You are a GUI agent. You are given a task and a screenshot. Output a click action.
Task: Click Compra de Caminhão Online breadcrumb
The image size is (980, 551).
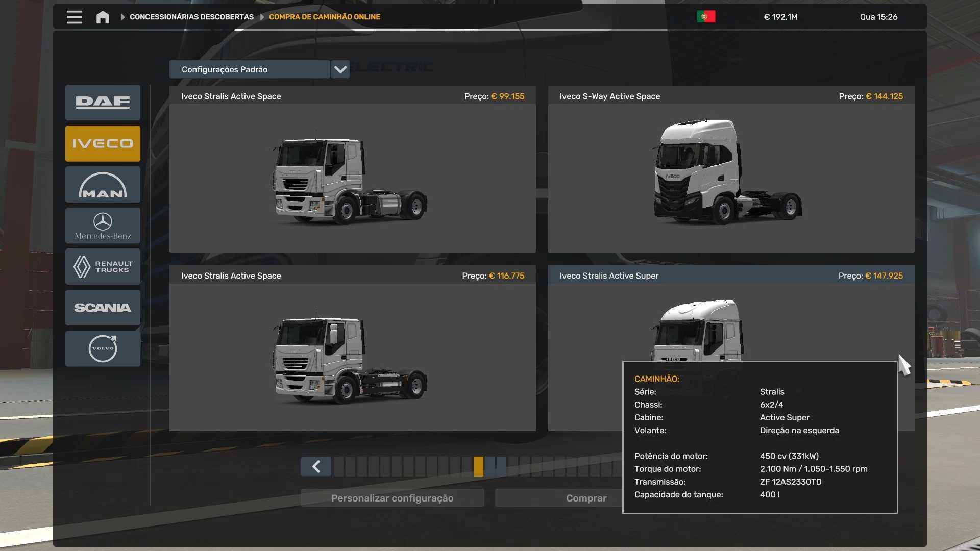(x=325, y=17)
